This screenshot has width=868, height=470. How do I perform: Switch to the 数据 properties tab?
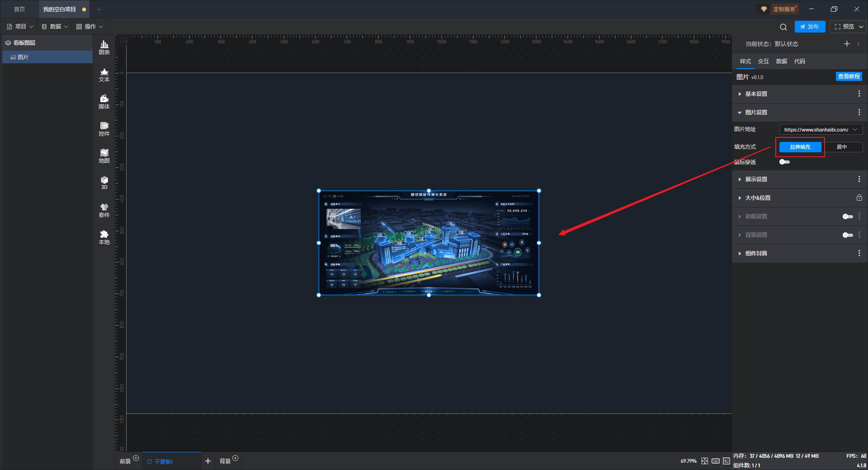(x=781, y=61)
